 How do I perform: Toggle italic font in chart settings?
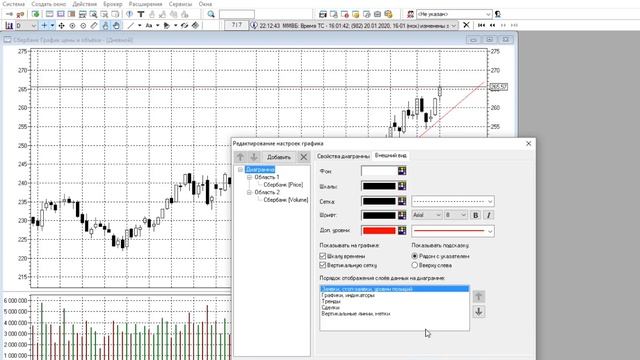pos(489,215)
